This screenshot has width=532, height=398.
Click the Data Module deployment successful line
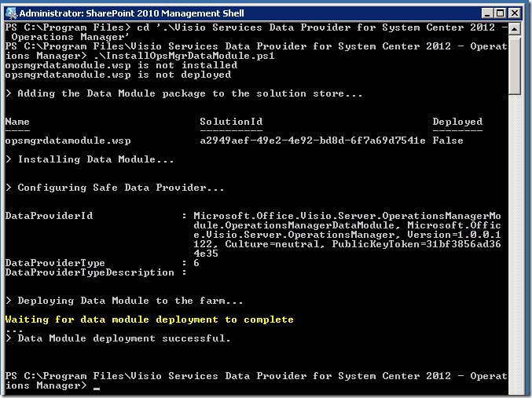(x=118, y=338)
